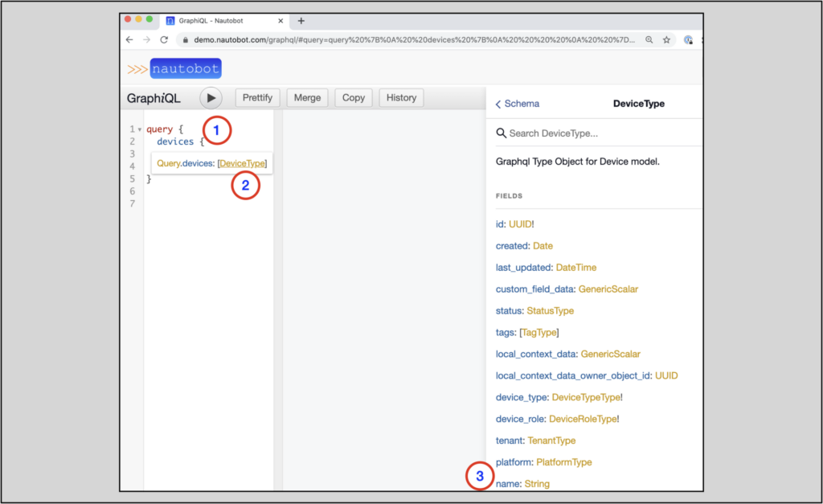Screen dimensions: 823x504
Task: Click the results pane
Action: click(384, 301)
